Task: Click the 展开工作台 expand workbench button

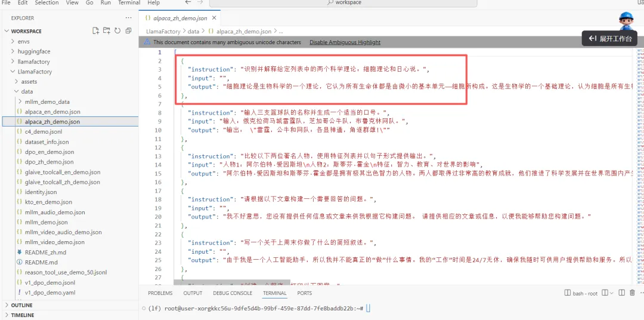Action: 609,38
